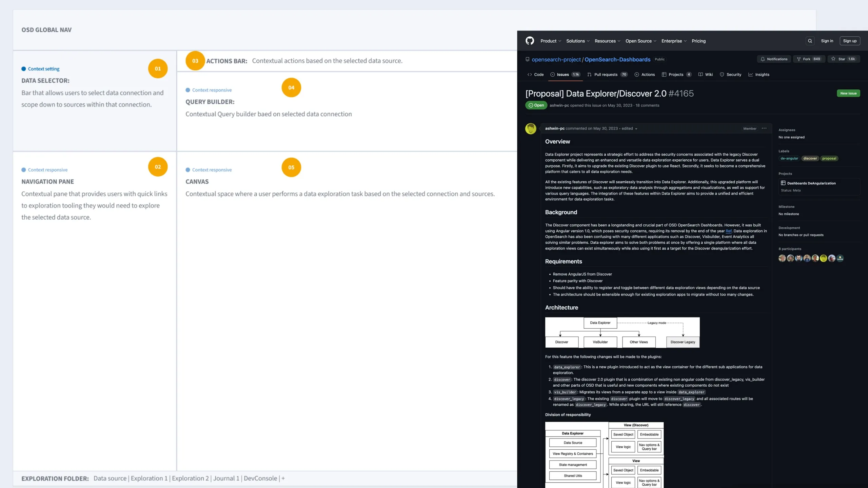The width and height of the screenshot is (868, 488).
Task: Open the comment's three-dot options menu
Action: point(764,128)
